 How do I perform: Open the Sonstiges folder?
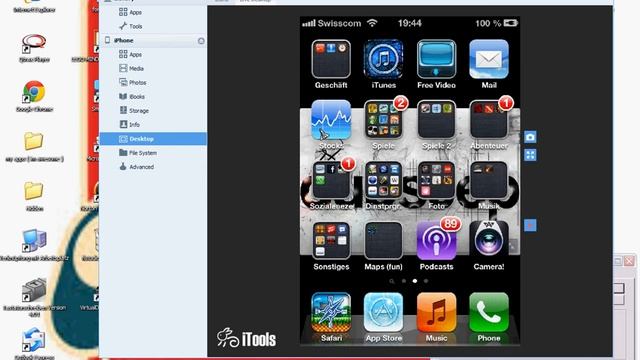(x=331, y=241)
